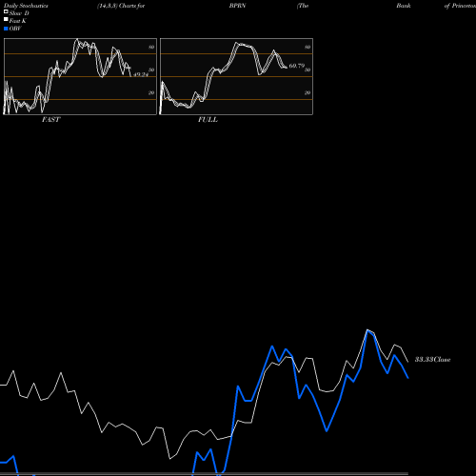
Task: Select the Fast K legend label
Action: tap(18, 21)
